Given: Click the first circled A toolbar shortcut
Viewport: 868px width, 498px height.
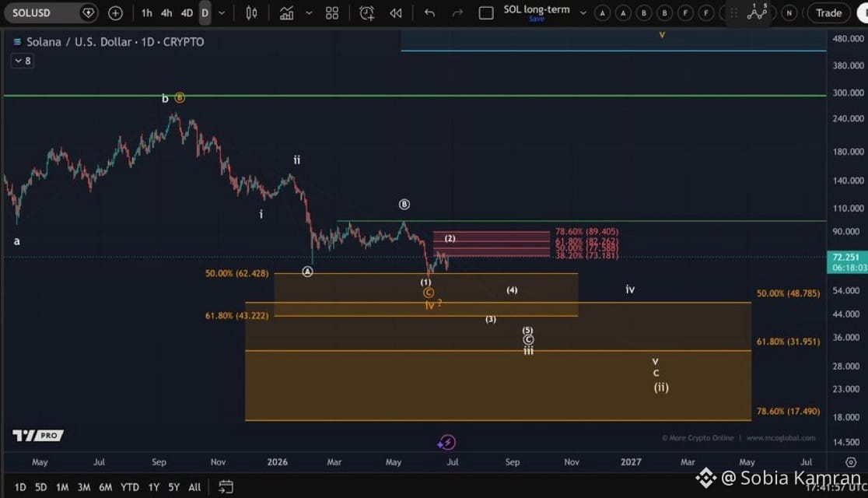Looking at the screenshot, I should 602,12.
